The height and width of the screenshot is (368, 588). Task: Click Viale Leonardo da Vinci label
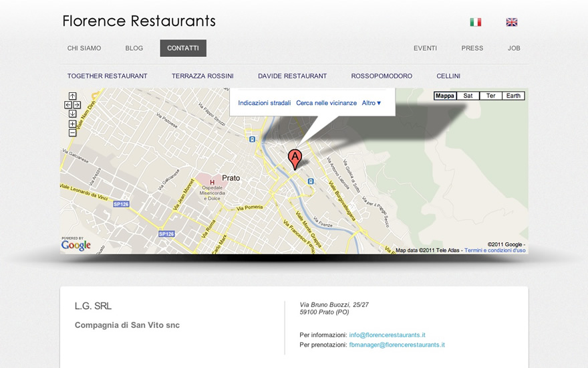tap(84, 191)
